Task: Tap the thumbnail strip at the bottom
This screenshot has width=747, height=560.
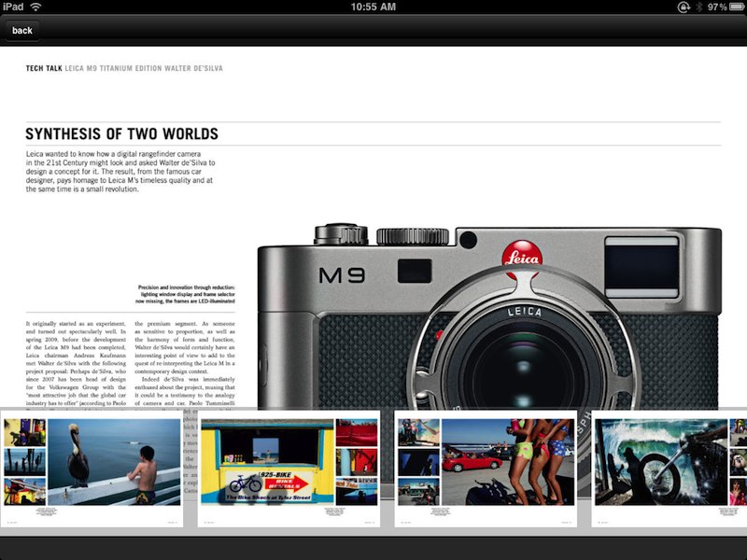Action: (x=373, y=467)
